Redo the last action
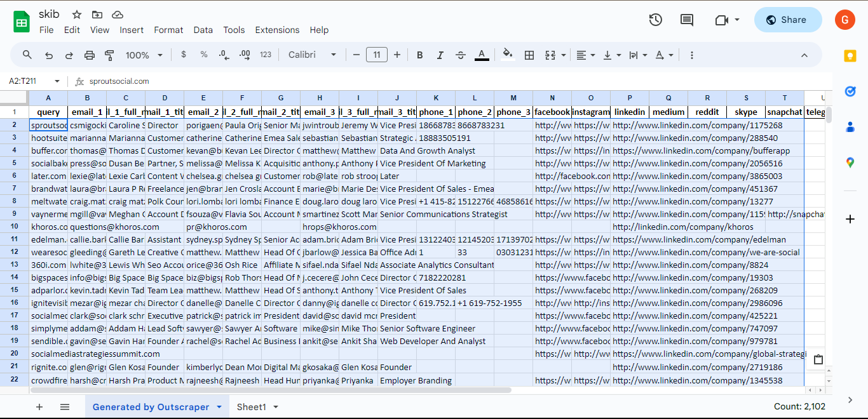868x419 pixels. pos(69,55)
